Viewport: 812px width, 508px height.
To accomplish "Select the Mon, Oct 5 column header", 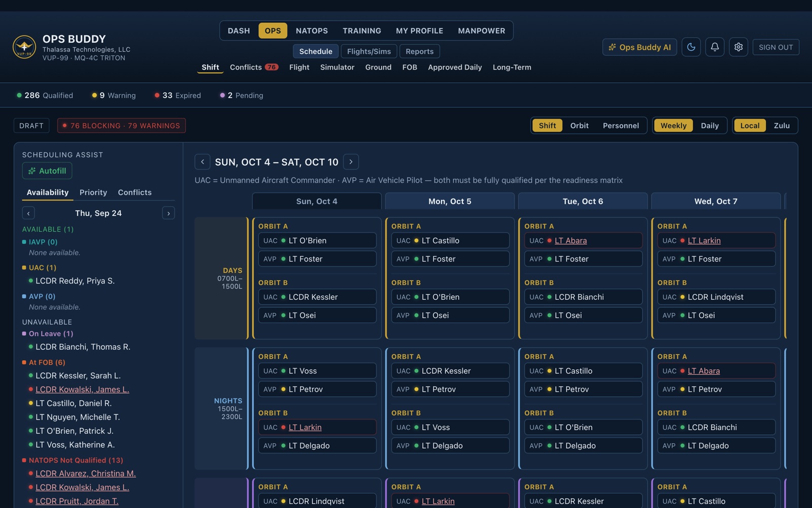I will [450, 201].
